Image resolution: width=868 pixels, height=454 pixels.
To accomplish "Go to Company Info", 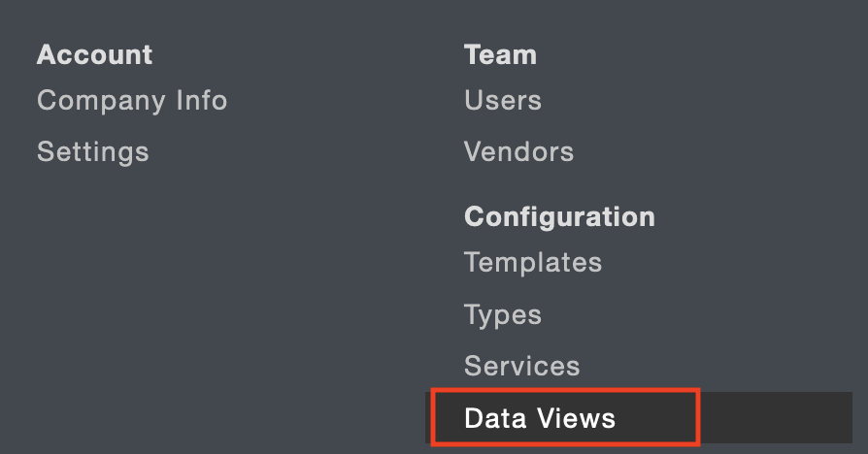I will [x=132, y=100].
